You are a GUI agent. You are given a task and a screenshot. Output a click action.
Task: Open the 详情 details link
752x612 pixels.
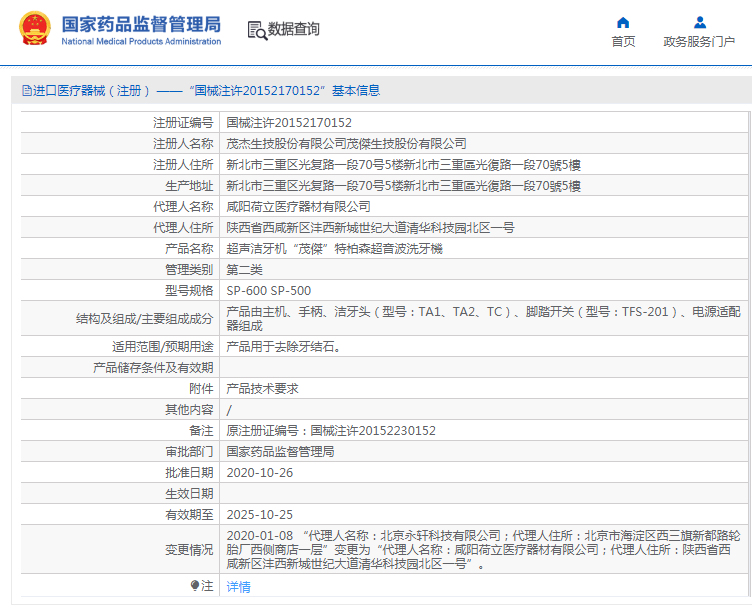238,587
